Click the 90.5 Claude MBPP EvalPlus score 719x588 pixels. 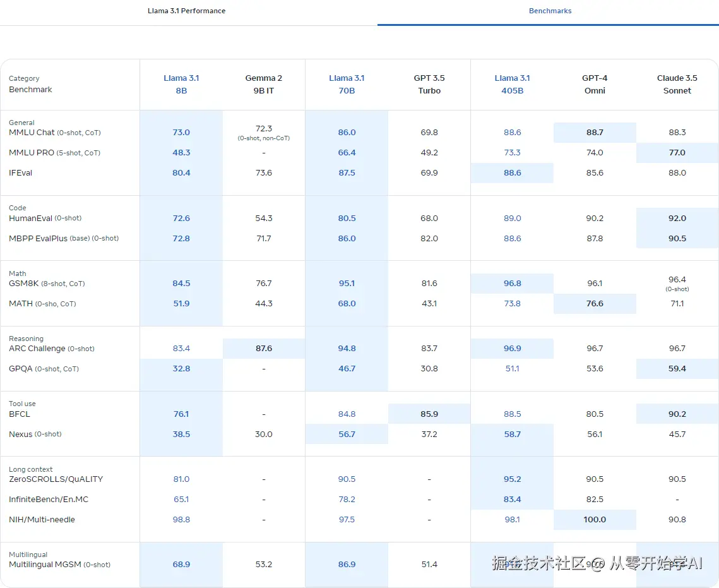click(x=677, y=239)
